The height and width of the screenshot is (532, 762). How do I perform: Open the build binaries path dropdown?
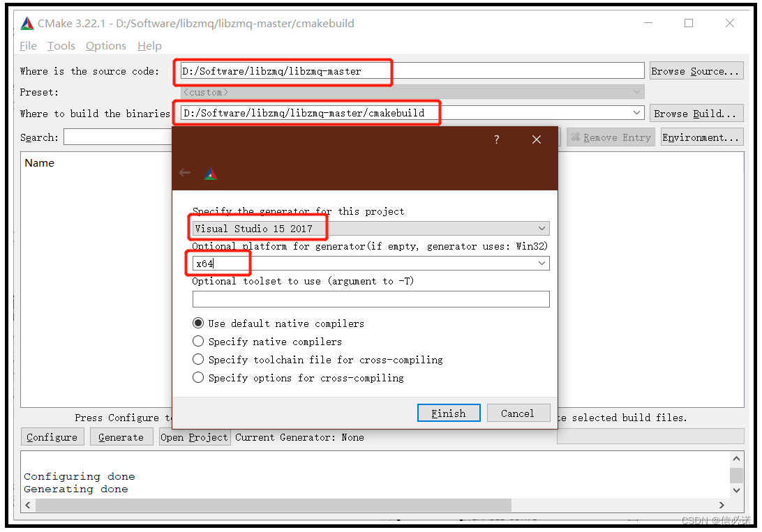coord(637,112)
